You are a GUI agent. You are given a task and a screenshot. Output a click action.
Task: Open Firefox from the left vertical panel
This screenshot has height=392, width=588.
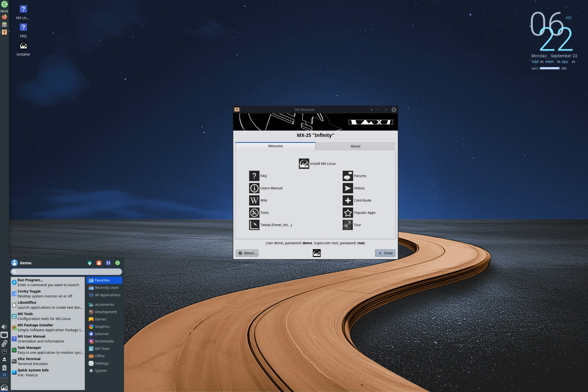[4, 17]
